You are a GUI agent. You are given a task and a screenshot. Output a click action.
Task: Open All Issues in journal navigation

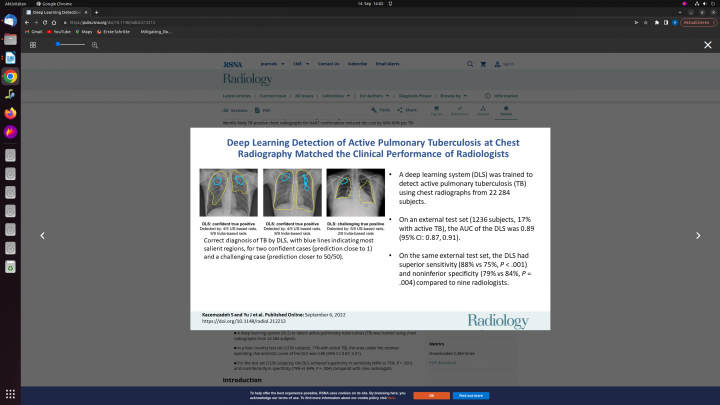[304, 96]
